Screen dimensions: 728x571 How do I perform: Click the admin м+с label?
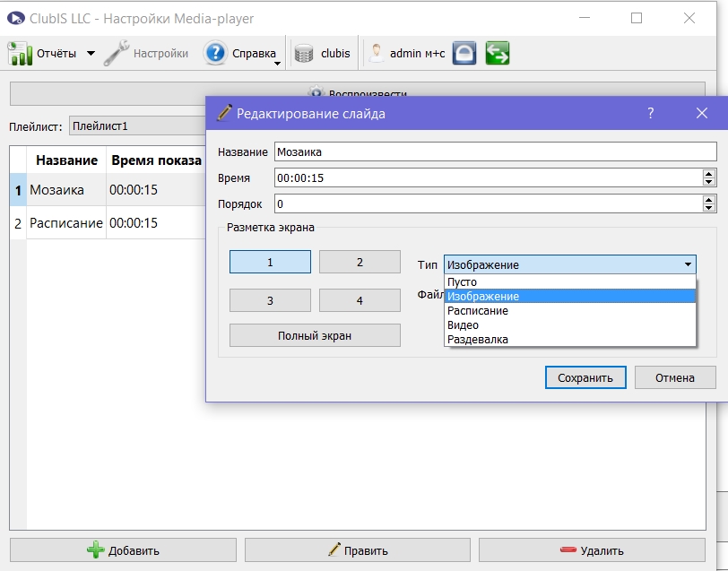pos(418,54)
